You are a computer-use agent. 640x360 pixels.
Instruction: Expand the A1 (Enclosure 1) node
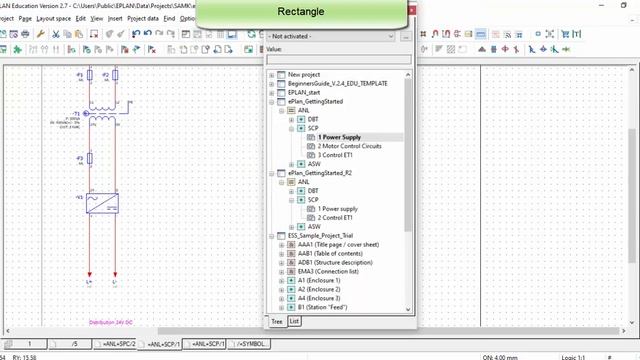281,281
